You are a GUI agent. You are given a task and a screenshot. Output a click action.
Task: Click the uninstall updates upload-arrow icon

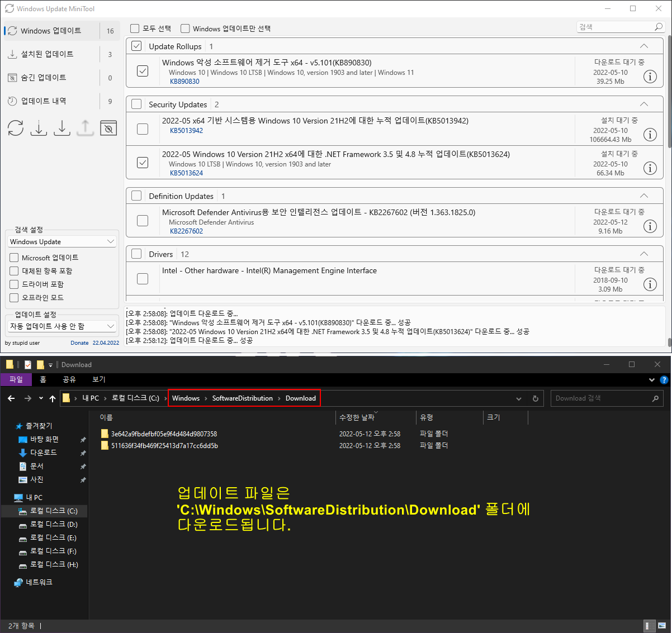(85, 128)
